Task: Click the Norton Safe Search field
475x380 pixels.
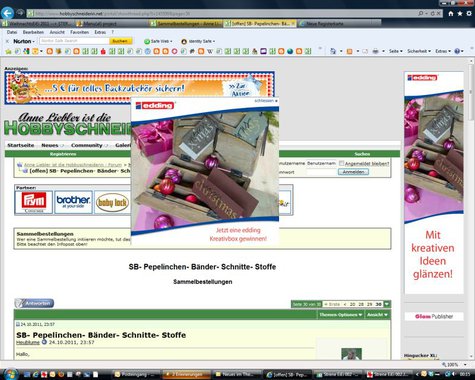Action: [74, 41]
